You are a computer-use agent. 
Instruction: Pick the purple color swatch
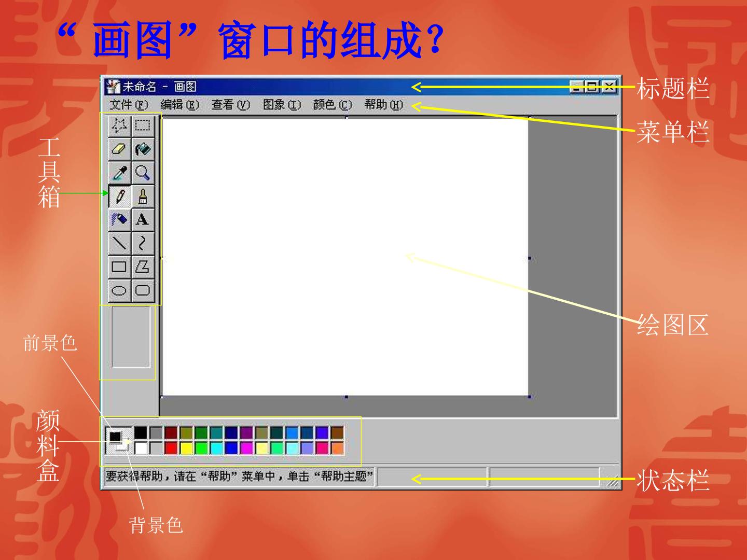[246, 432]
